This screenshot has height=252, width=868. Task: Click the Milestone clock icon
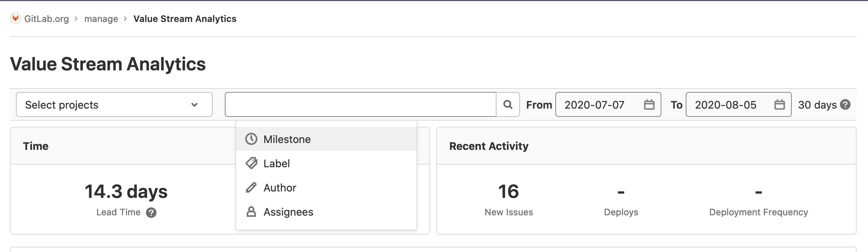click(251, 139)
